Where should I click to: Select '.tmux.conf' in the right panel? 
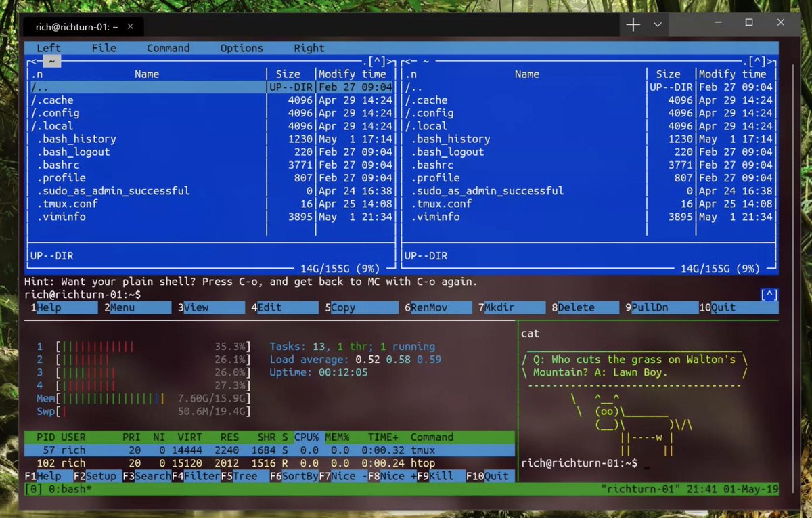pyautogui.click(x=589, y=204)
